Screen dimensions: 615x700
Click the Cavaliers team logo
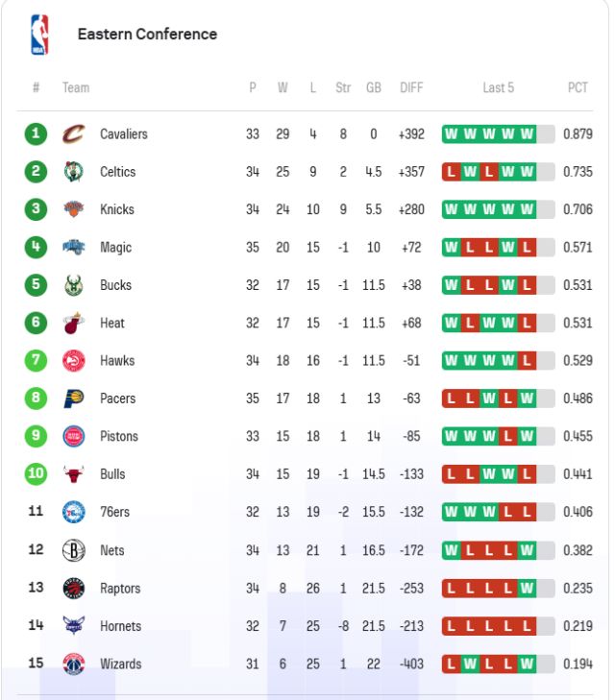coord(74,134)
